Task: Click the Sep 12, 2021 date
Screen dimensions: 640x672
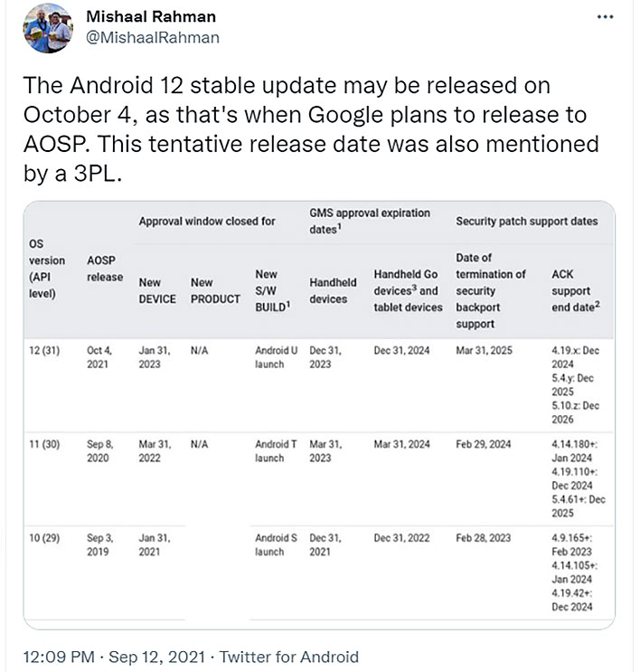Action: click(156, 657)
